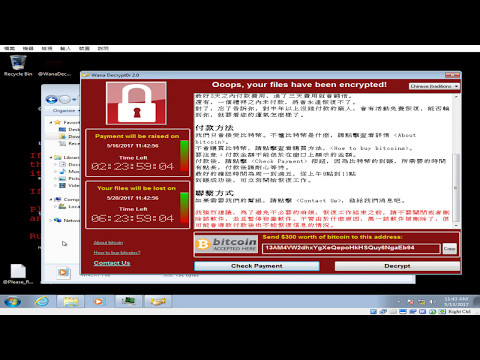Open the 檢視 menu in VirtualBox menu bar
The height and width of the screenshot is (360, 480).
click(x=47, y=48)
